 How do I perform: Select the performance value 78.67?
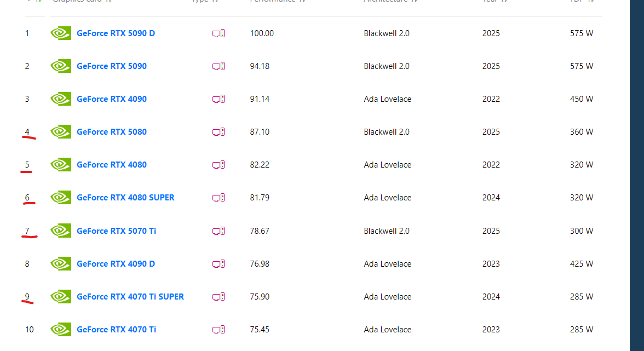(x=260, y=231)
